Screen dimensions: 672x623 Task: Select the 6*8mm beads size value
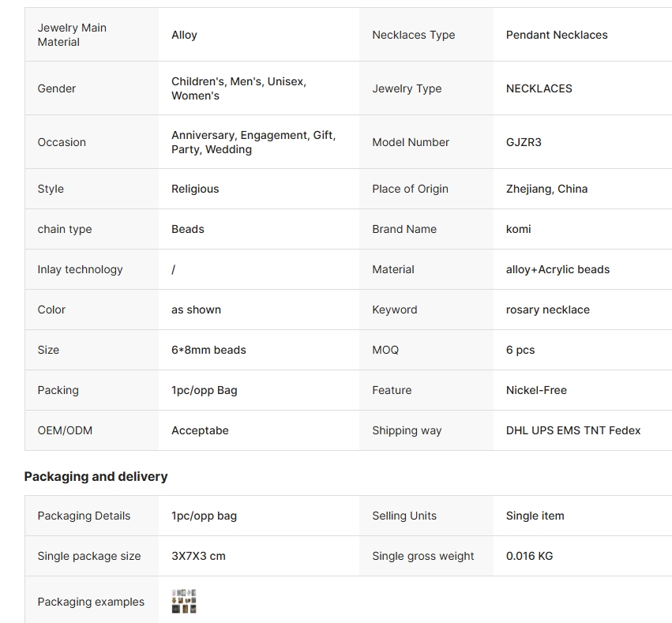tap(208, 350)
